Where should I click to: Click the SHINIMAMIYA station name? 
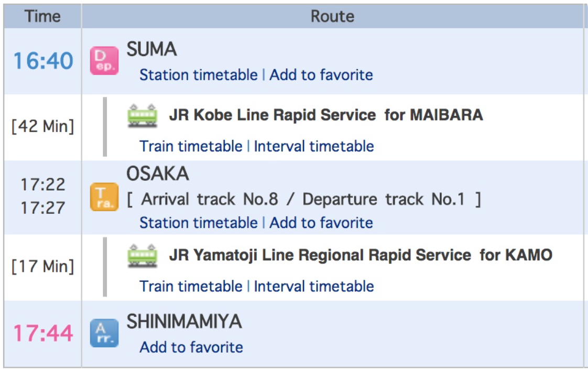184,322
